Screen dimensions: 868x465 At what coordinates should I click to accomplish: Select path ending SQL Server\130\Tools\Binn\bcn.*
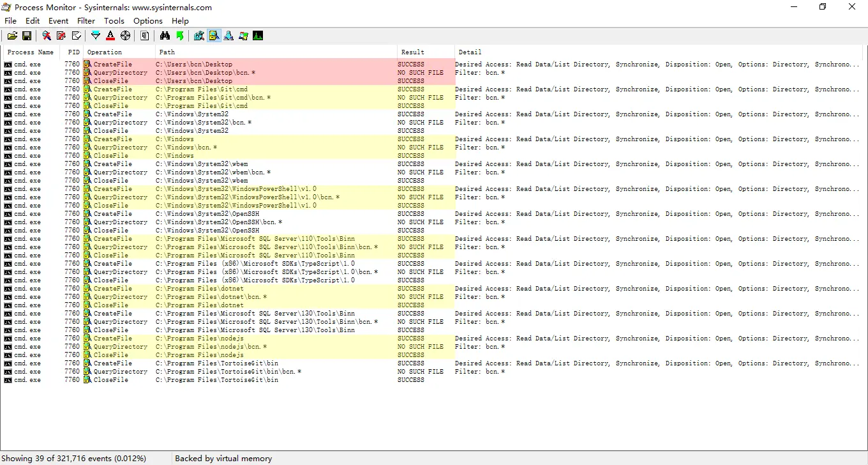pos(267,322)
